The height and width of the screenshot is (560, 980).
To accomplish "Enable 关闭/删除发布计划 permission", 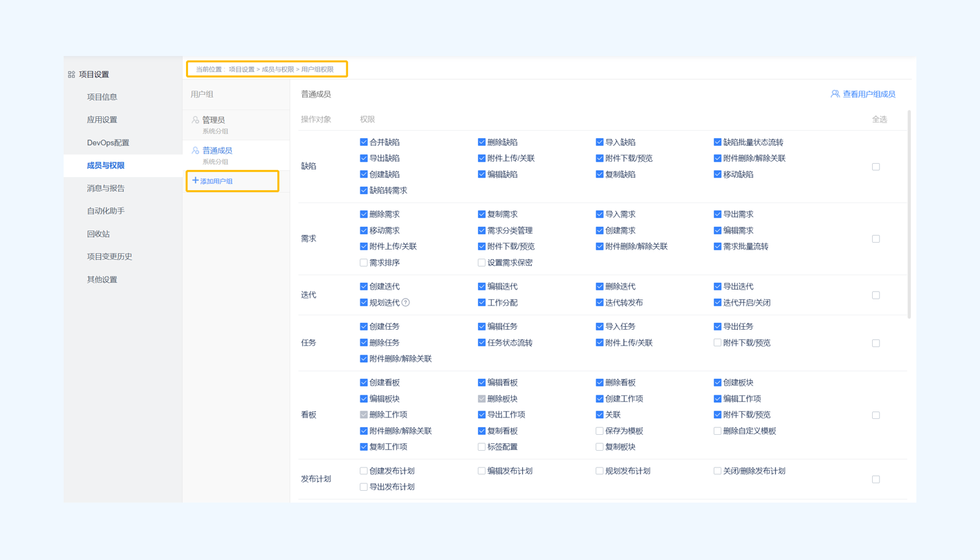I will [717, 471].
